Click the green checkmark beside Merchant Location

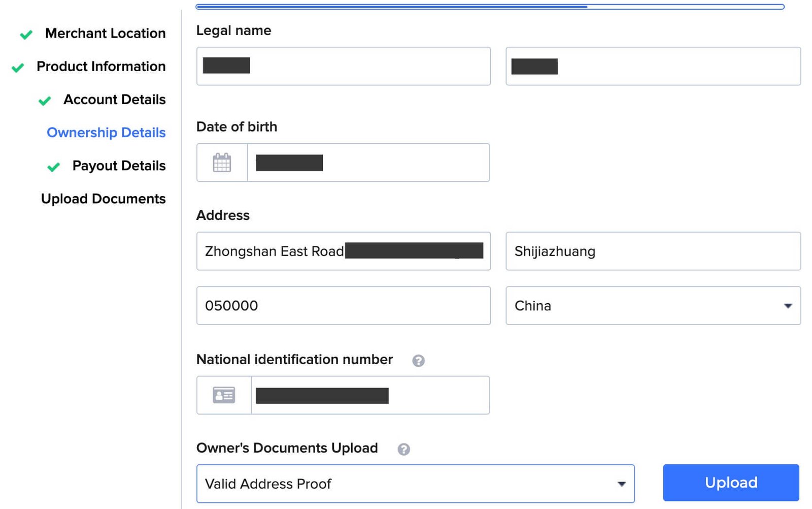point(25,34)
